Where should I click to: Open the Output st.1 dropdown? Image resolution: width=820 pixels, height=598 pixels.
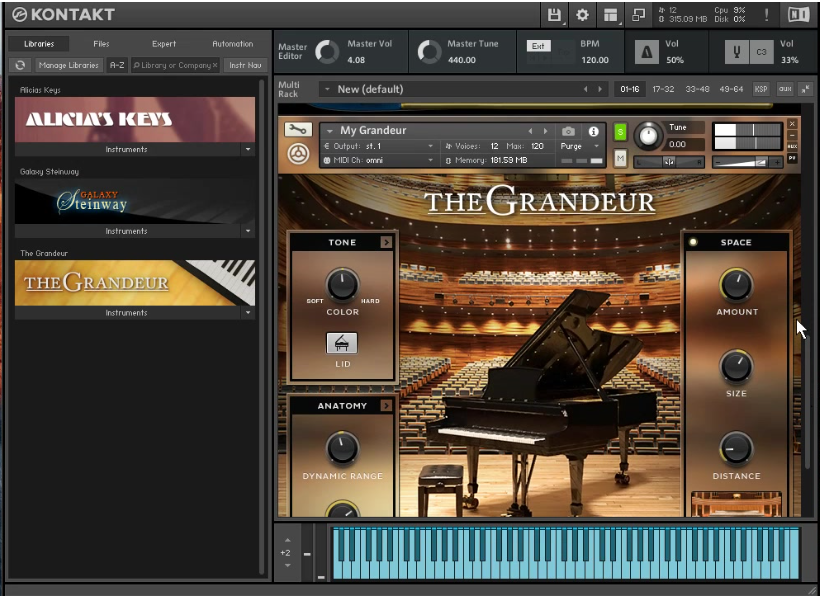point(379,146)
